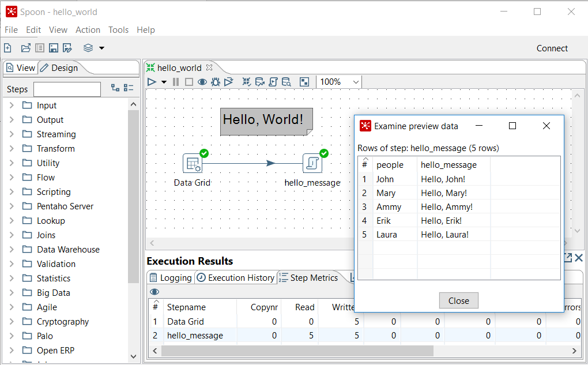
Task: Open the Execution History tab
Action: tap(236, 278)
